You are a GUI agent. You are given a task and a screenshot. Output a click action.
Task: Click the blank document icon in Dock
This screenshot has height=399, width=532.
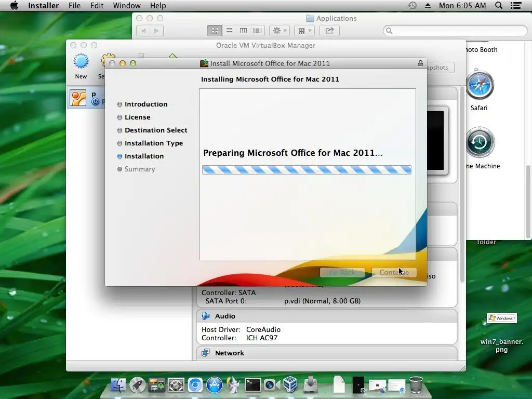point(339,385)
